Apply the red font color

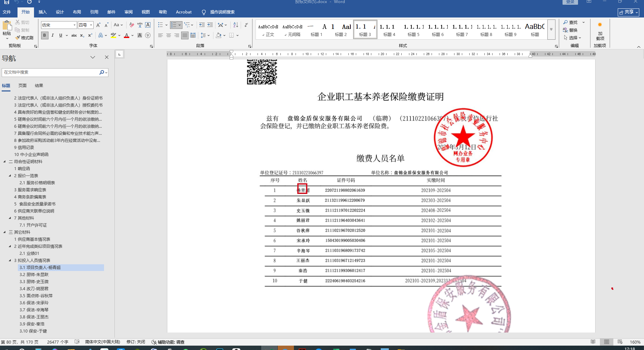127,35
